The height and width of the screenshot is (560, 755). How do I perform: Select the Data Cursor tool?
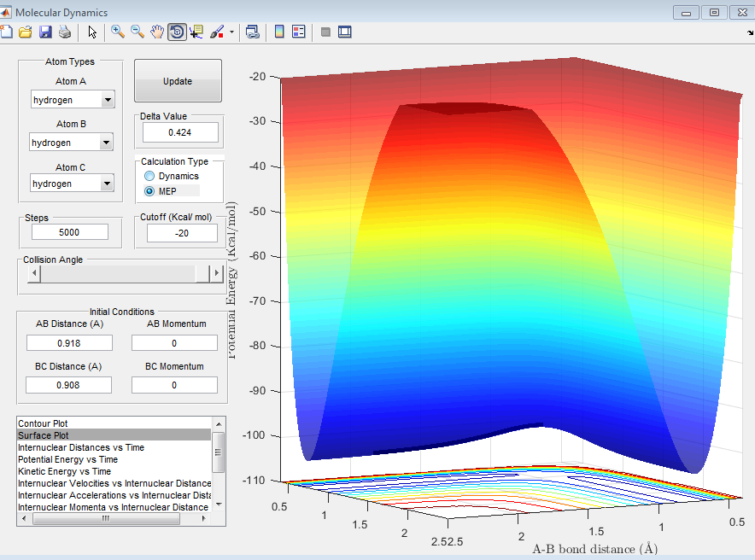(x=197, y=32)
